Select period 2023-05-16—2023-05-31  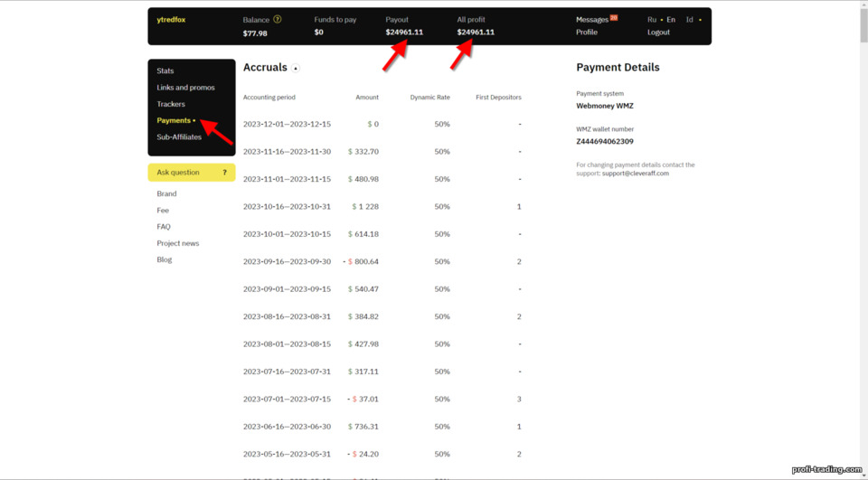coord(287,454)
